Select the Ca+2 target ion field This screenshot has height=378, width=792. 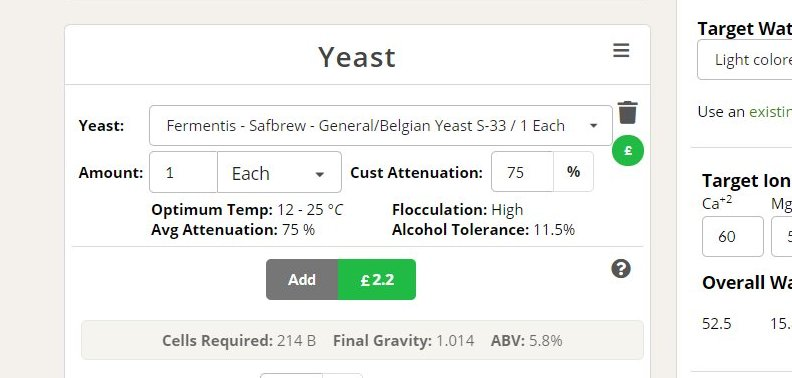pos(732,237)
